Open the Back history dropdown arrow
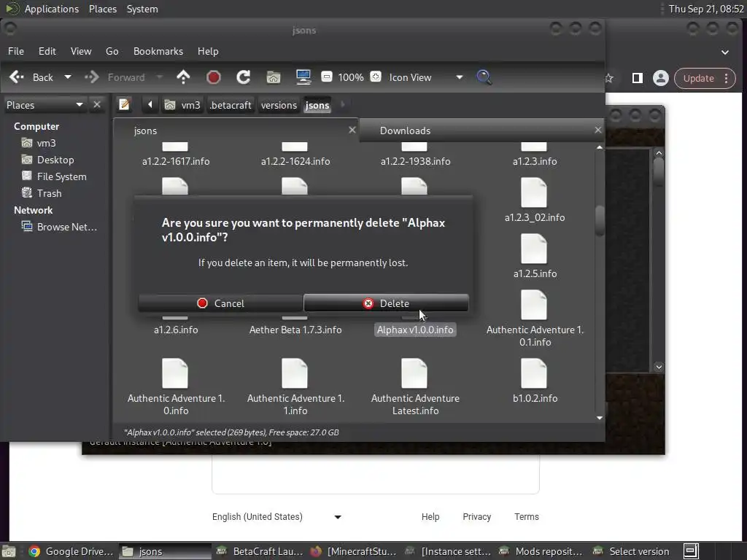 [x=68, y=77]
